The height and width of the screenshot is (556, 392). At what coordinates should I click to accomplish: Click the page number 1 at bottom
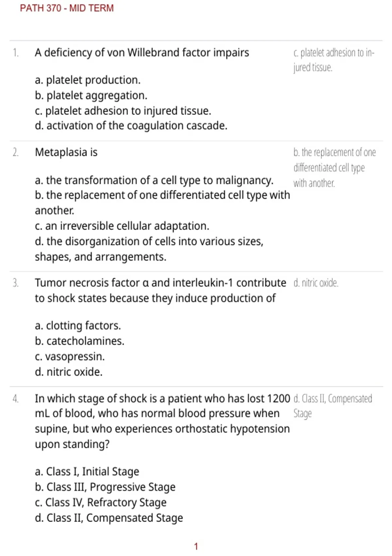(196, 546)
